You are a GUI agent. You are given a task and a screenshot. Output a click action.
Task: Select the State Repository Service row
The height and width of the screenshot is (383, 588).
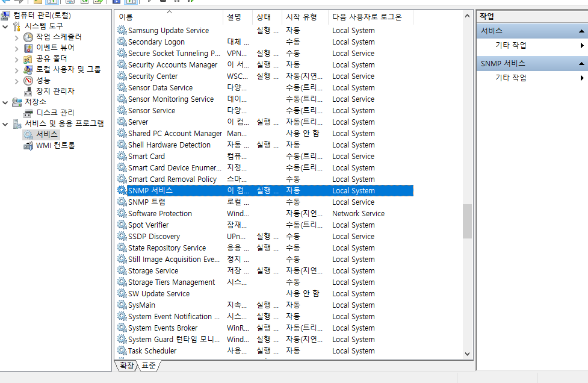tap(265, 248)
